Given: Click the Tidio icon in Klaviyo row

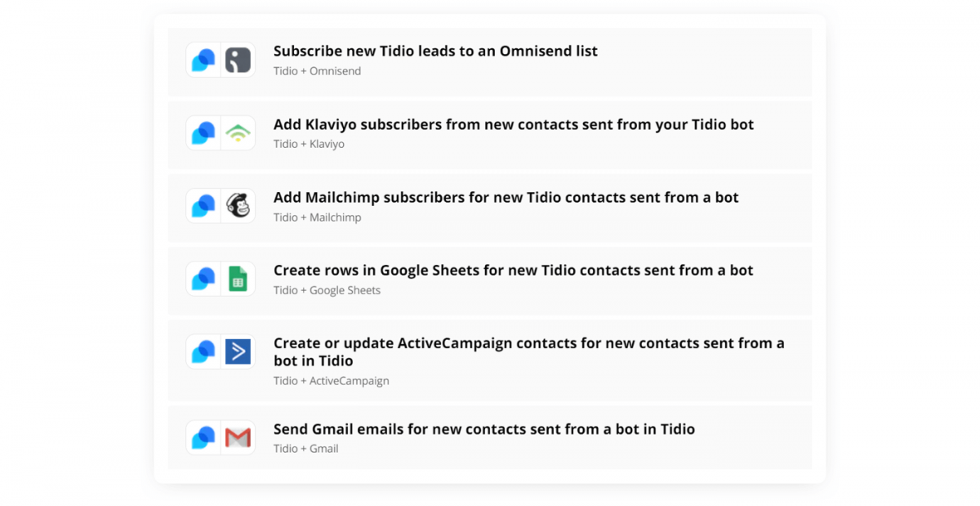Looking at the screenshot, I should click(203, 132).
